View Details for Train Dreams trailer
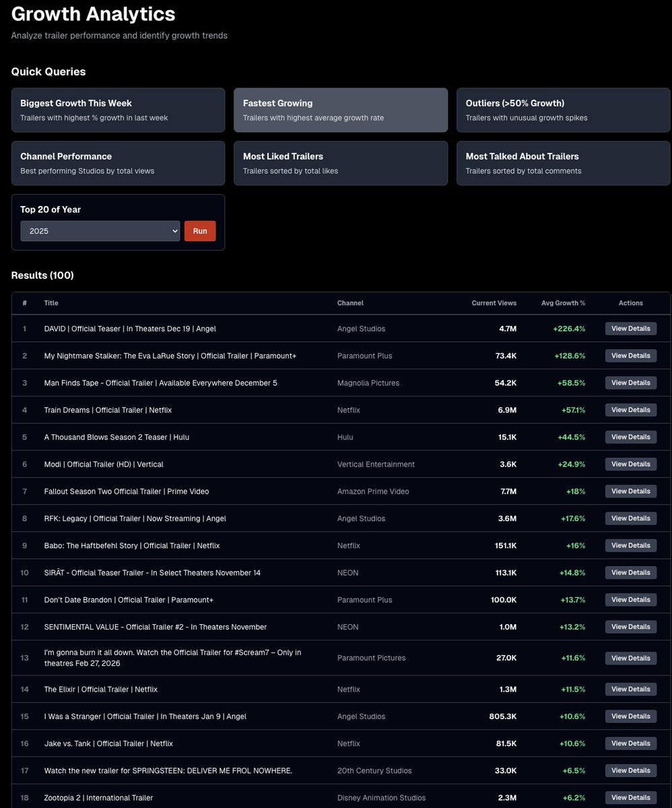672x808 pixels. (x=631, y=410)
